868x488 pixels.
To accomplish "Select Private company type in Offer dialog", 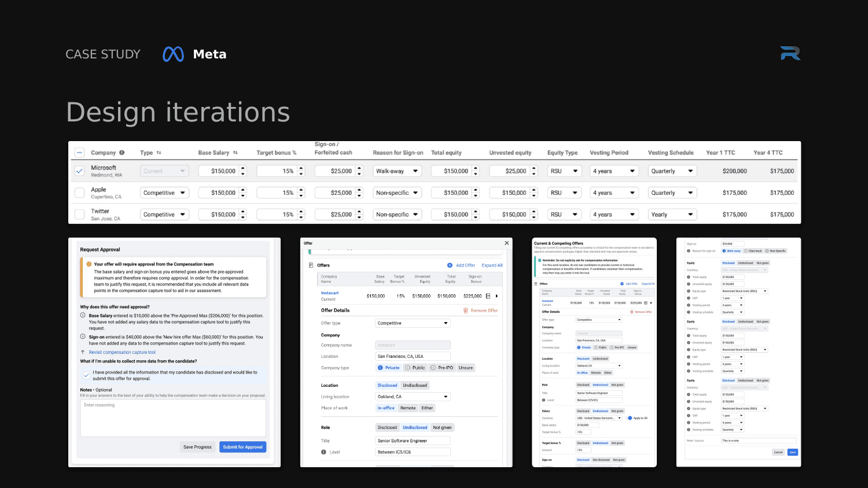I will (x=389, y=368).
